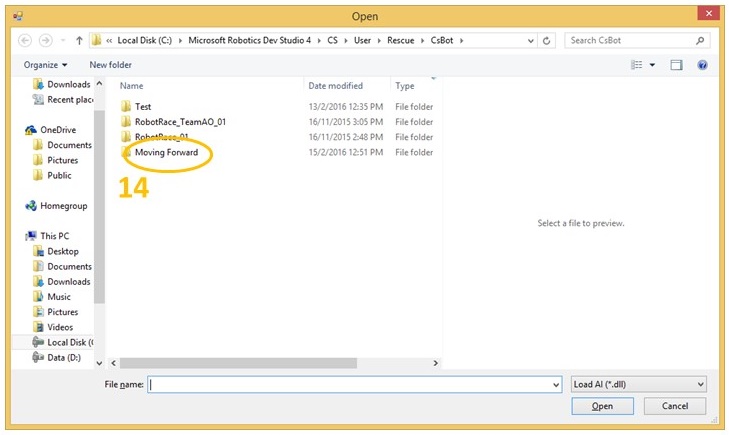Toggle the preview pane icon
The height and width of the screenshot is (435, 729).
point(676,65)
